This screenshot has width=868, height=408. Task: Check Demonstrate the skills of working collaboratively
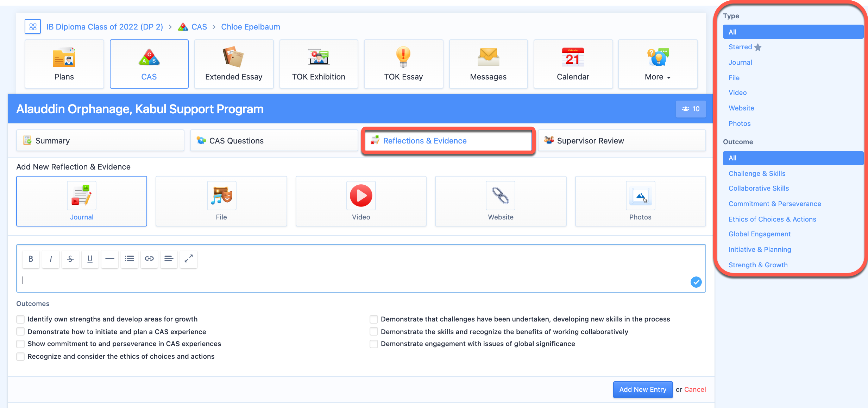374,332
